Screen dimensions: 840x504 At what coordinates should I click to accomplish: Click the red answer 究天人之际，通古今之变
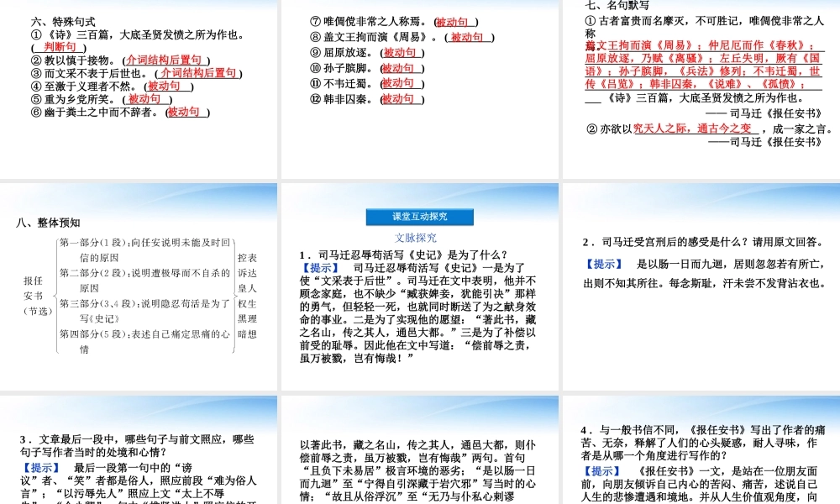coord(693,129)
